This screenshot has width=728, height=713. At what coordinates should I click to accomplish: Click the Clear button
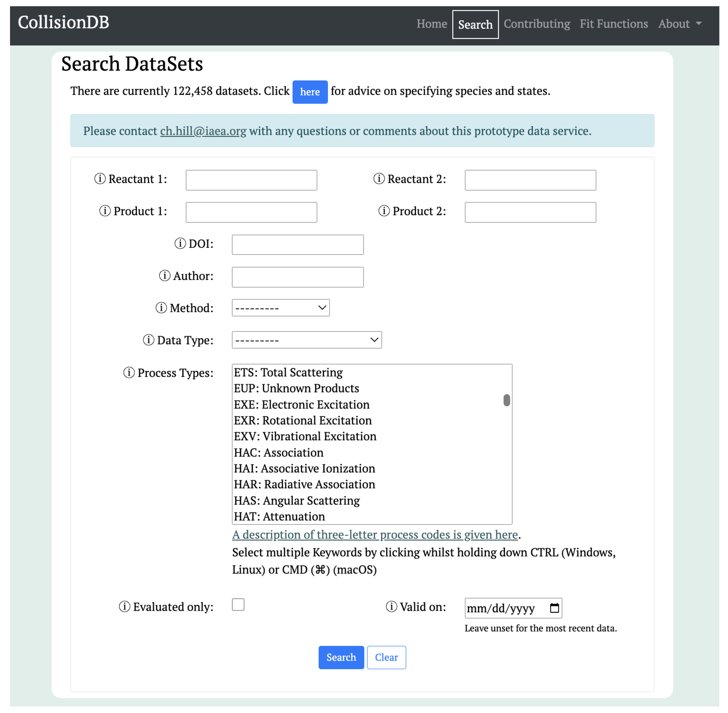pyautogui.click(x=386, y=658)
